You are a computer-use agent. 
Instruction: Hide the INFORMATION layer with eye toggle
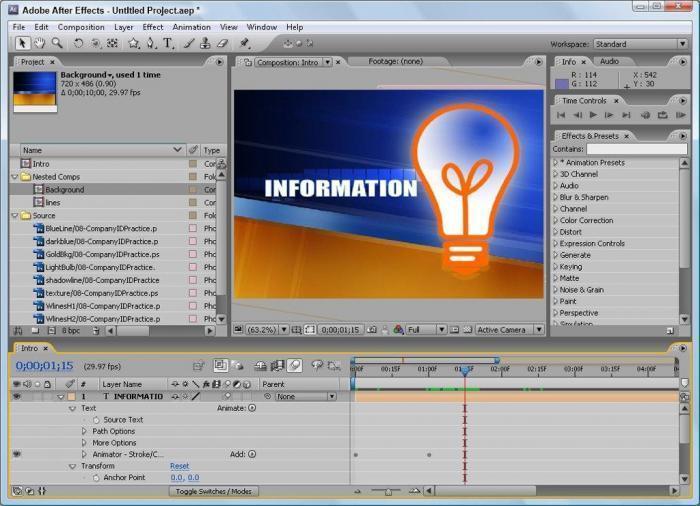coord(17,396)
